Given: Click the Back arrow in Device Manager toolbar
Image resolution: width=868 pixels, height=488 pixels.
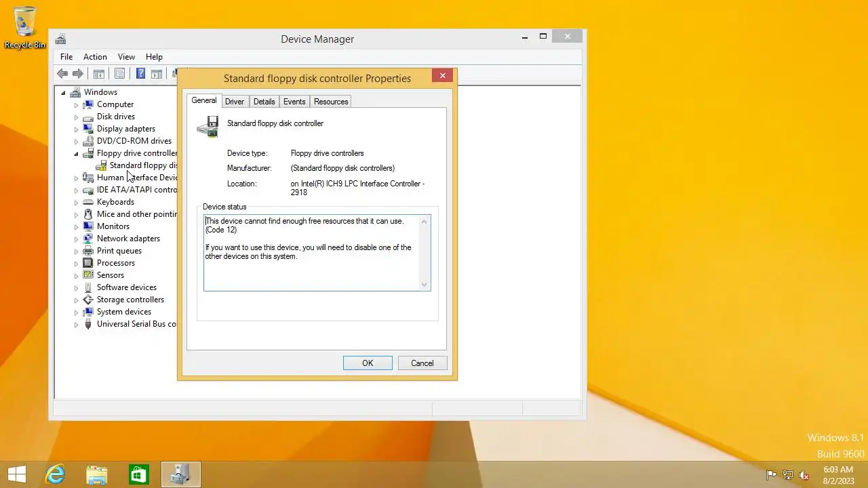Looking at the screenshot, I should tap(62, 74).
